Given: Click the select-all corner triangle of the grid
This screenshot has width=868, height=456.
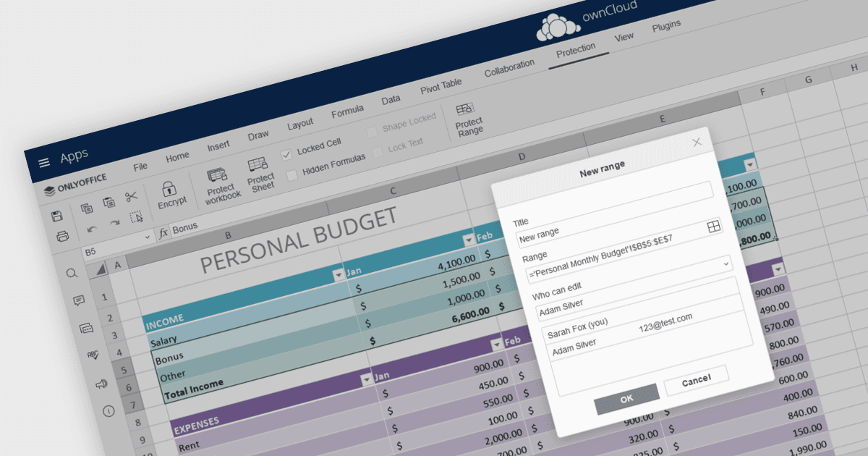Looking at the screenshot, I should 100,269.
